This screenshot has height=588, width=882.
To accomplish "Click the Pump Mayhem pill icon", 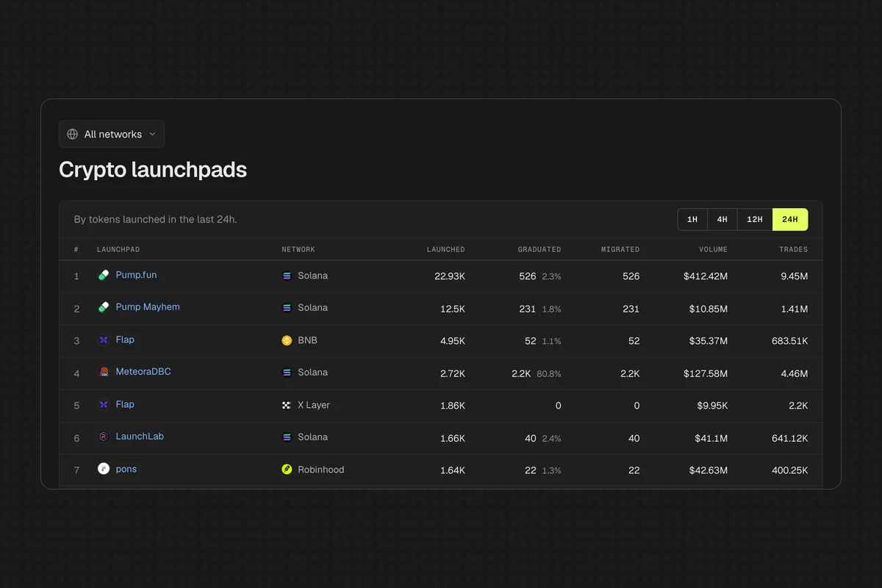I will [104, 307].
